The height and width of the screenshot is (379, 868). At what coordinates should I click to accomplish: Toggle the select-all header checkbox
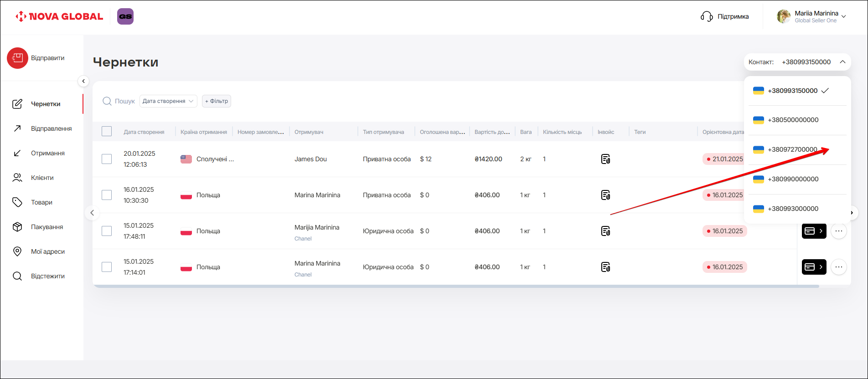[107, 132]
